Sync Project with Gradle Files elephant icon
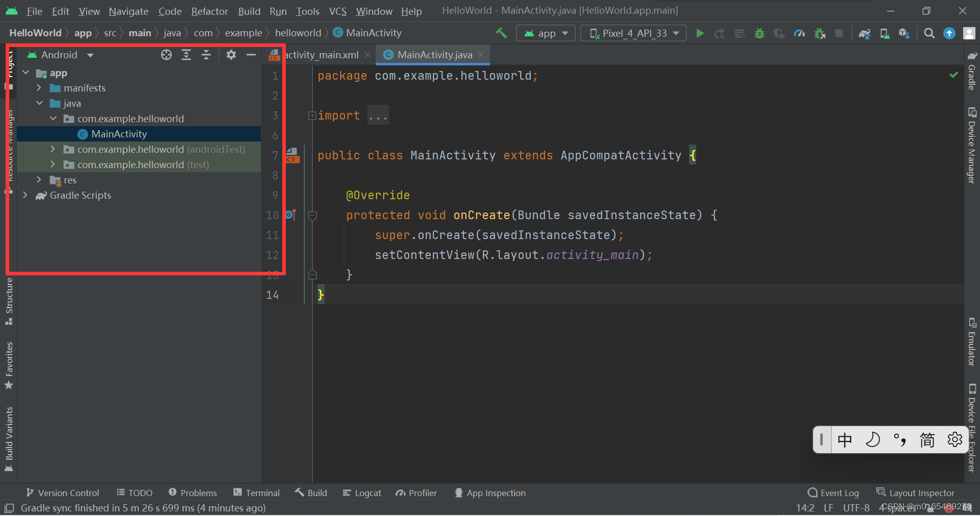980x516 pixels. [865, 33]
